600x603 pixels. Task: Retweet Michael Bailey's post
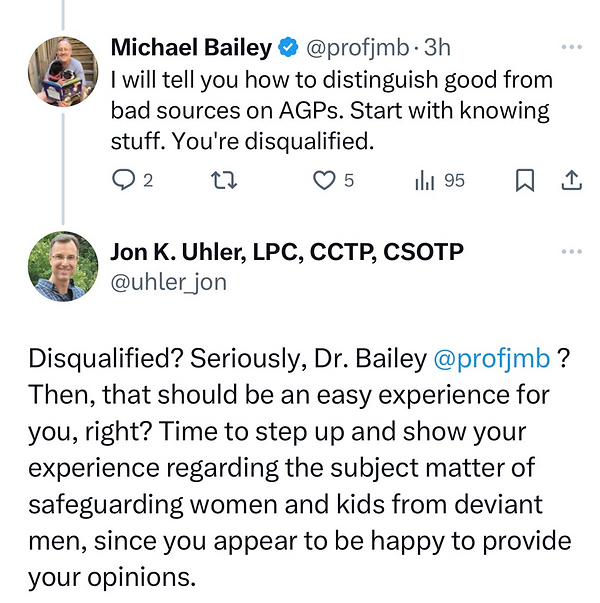tap(227, 181)
